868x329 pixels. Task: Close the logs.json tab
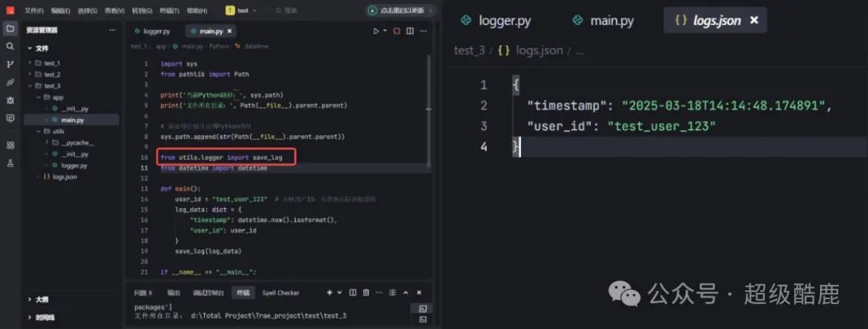[x=754, y=21]
